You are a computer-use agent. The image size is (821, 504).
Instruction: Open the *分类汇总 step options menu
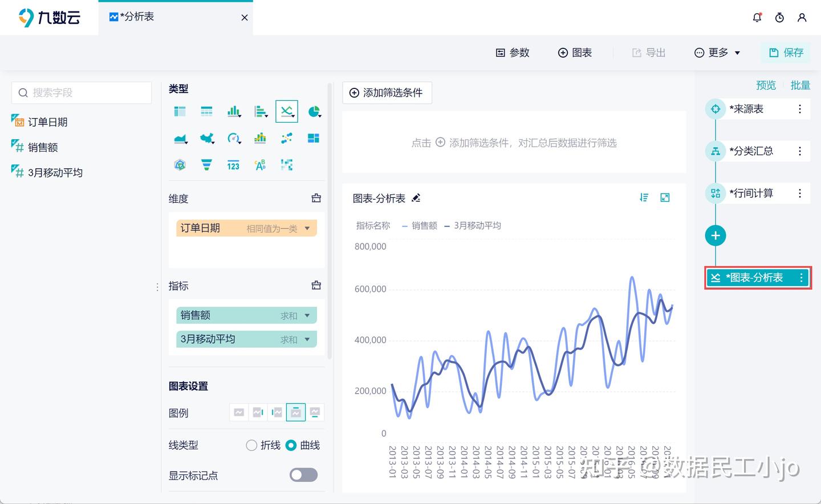pos(800,151)
